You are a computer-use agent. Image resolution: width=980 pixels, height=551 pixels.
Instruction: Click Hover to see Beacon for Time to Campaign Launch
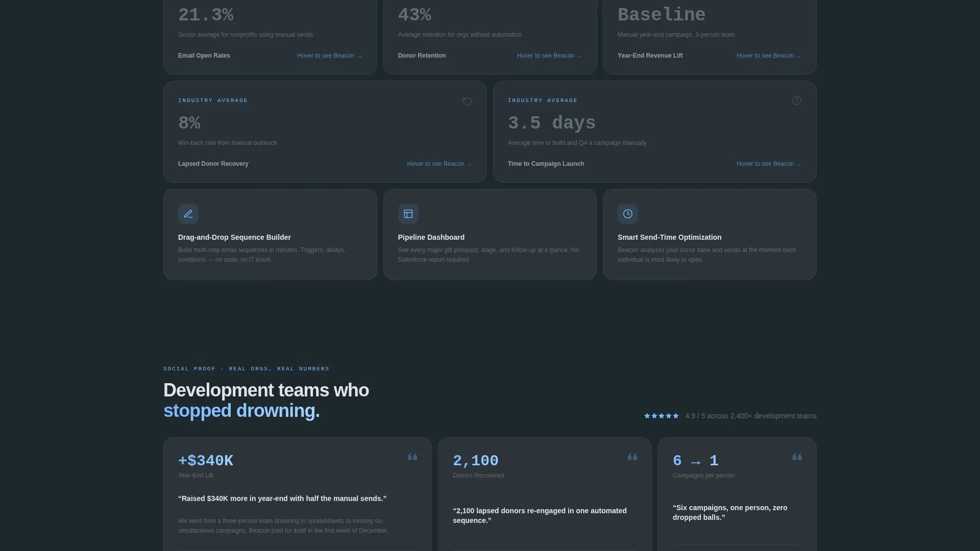(x=769, y=164)
